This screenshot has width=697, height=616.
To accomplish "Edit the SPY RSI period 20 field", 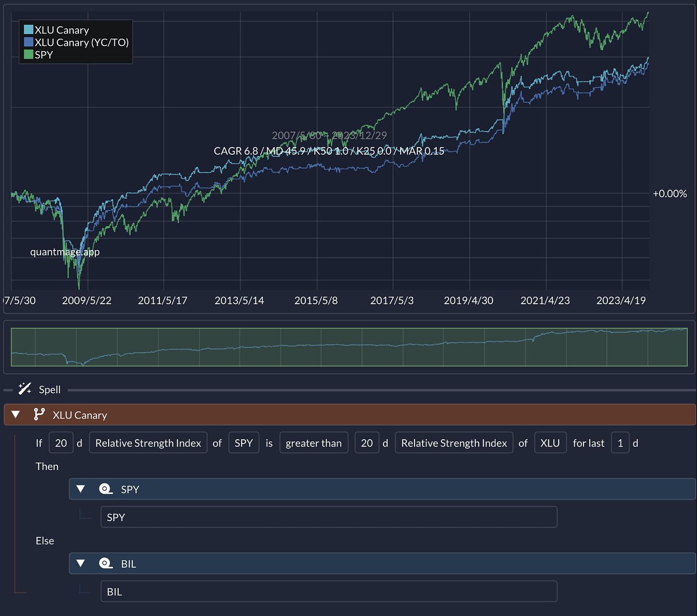I will [61, 443].
